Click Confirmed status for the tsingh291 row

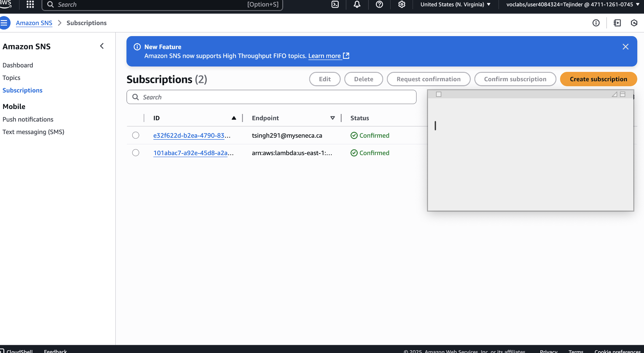[x=370, y=135]
